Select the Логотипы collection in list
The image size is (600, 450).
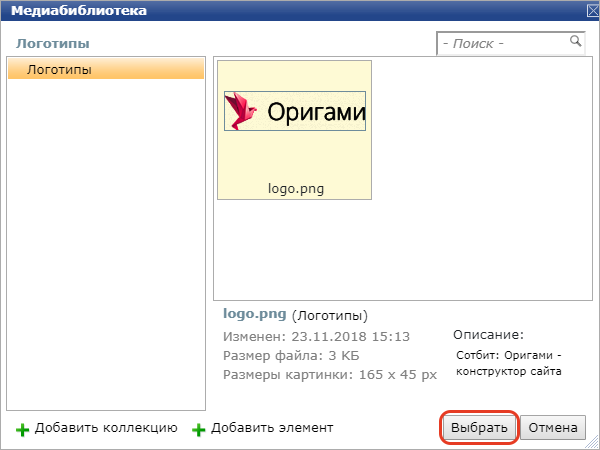click(x=106, y=69)
